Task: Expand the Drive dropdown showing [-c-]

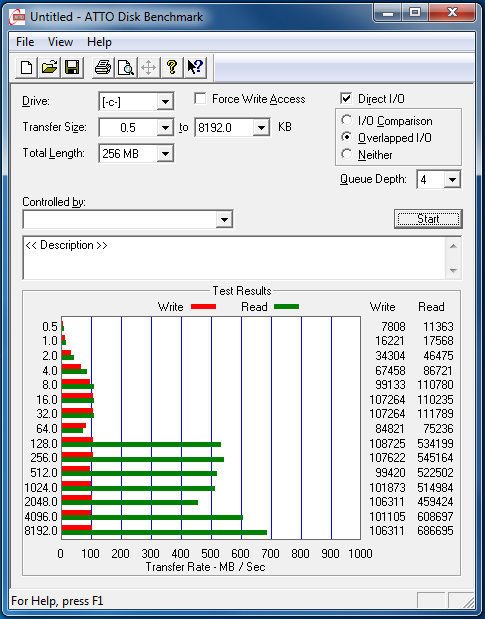Action: click(165, 102)
